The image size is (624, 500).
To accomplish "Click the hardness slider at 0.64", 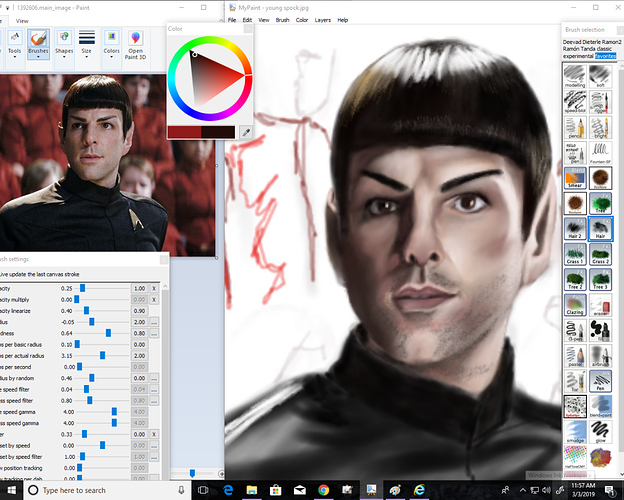I will 108,333.
